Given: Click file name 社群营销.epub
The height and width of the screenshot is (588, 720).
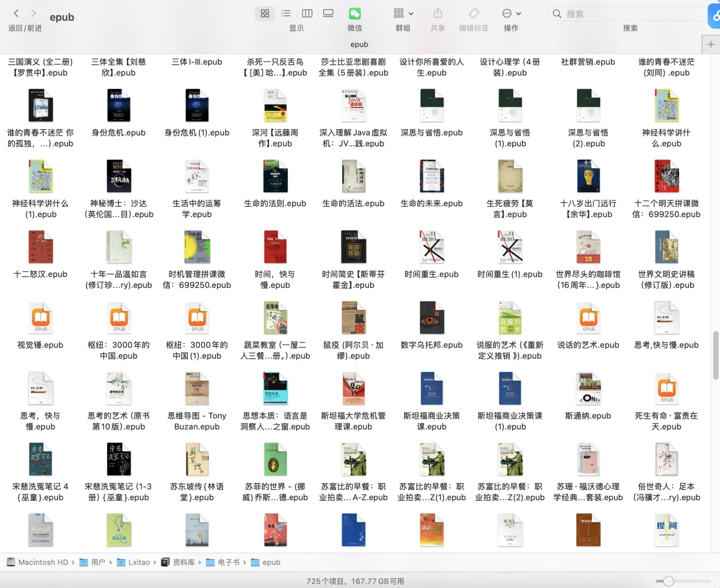Looking at the screenshot, I should tap(588, 62).
